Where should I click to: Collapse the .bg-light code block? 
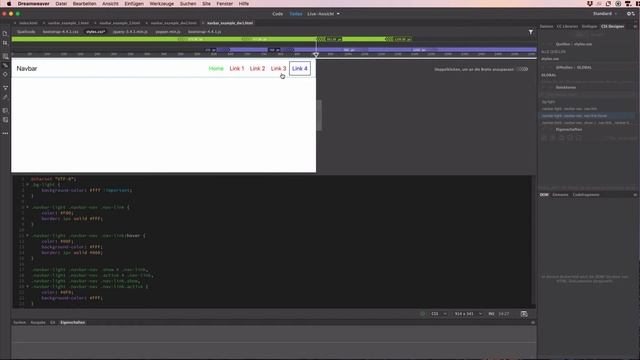click(x=27, y=184)
